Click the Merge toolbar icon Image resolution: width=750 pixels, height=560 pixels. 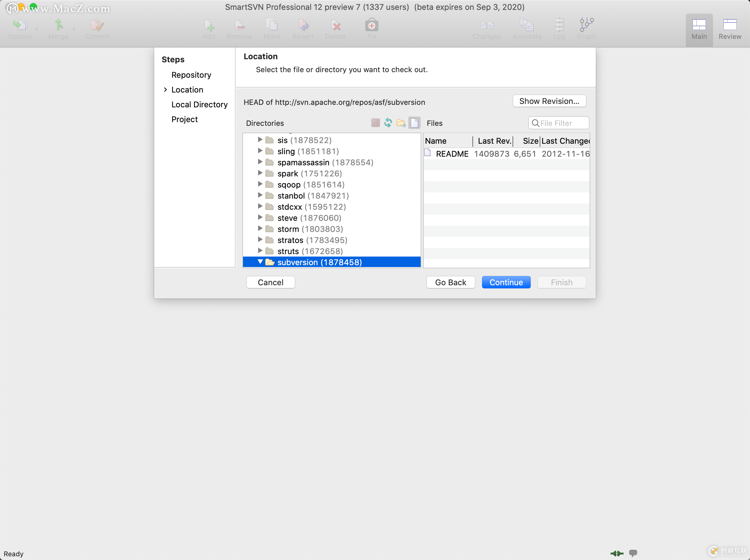click(59, 25)
